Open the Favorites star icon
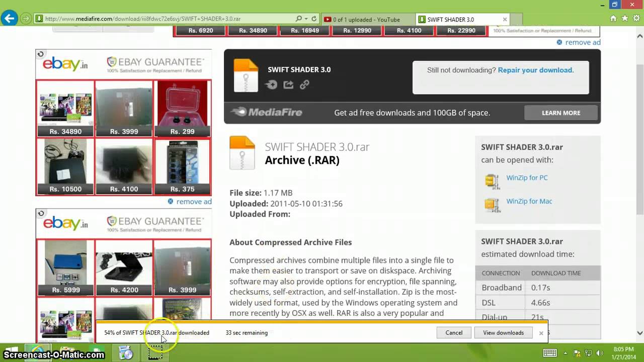Screen dimensions: 644x362 [x=624, y=19]
